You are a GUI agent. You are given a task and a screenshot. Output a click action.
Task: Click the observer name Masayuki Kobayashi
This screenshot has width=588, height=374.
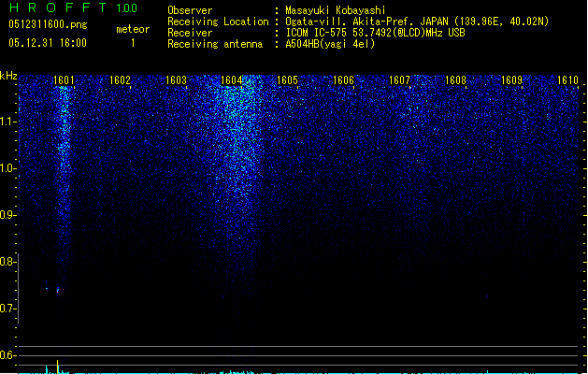pyautogui.click(x=336, y=10)
